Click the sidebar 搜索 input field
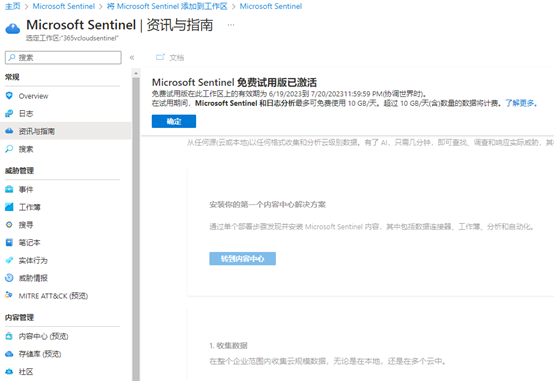This screenshot has width=554, height=381. (63, 58)
